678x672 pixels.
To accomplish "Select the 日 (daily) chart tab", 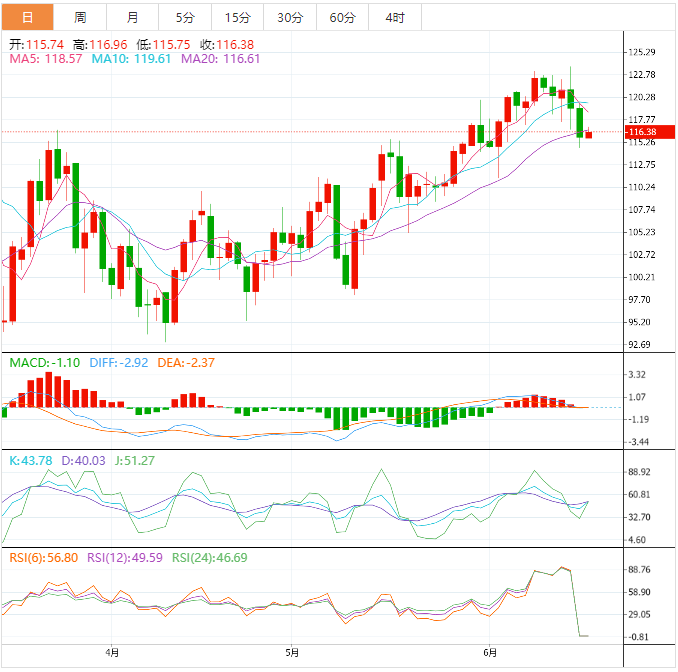I will click(27, 17).
